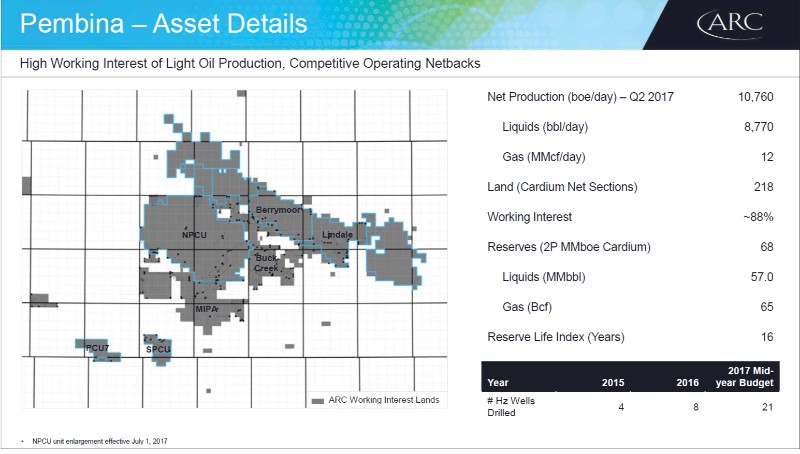The image size is (800, 454).
Task: Click the Lindale label on the map
Action: [337, 235]
